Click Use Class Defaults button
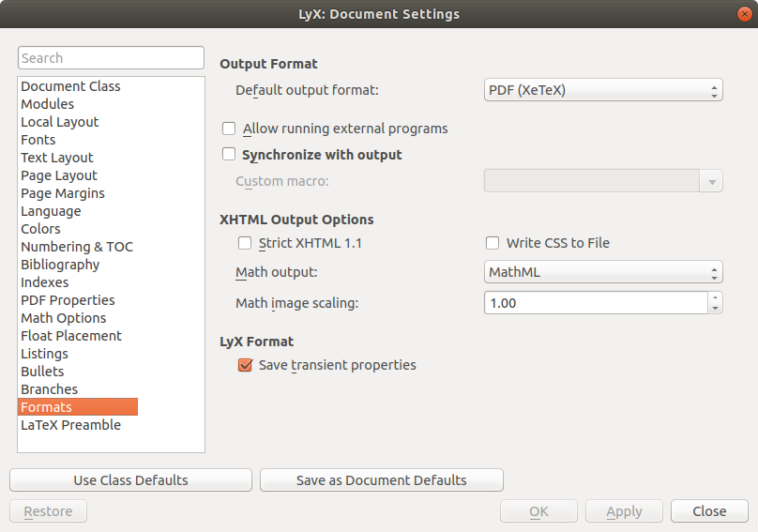The width and height of the screenshot is (758, 532). point(130,480)
